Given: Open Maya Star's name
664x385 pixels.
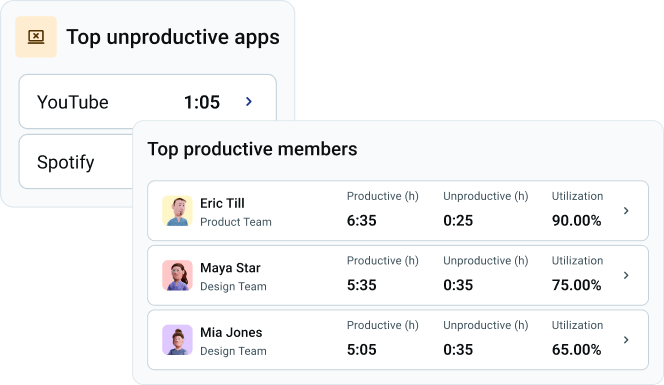Looking at the screenshot, I should click(230, 268).
